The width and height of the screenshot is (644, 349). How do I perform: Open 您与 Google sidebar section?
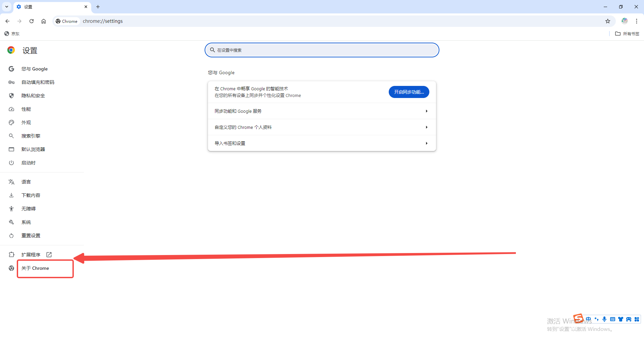(35, 69)
